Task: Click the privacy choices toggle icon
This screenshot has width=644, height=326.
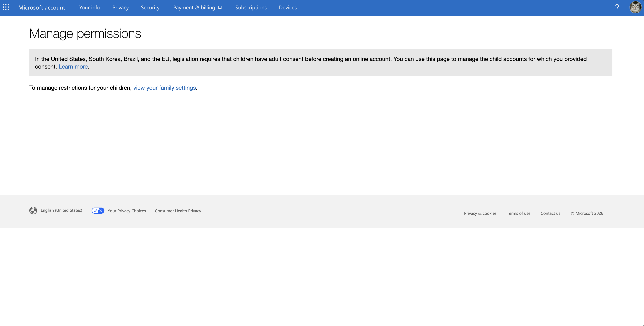Action: click(98, 211)
